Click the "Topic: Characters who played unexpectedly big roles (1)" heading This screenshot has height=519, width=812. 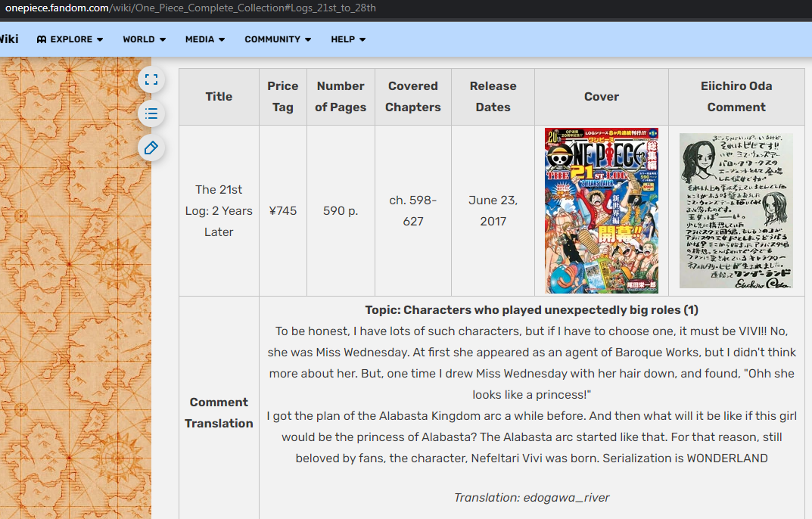tap(532, 310)
